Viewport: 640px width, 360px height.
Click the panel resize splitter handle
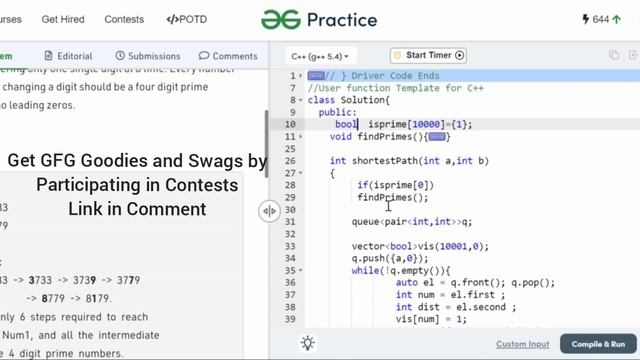click(269, 211)
